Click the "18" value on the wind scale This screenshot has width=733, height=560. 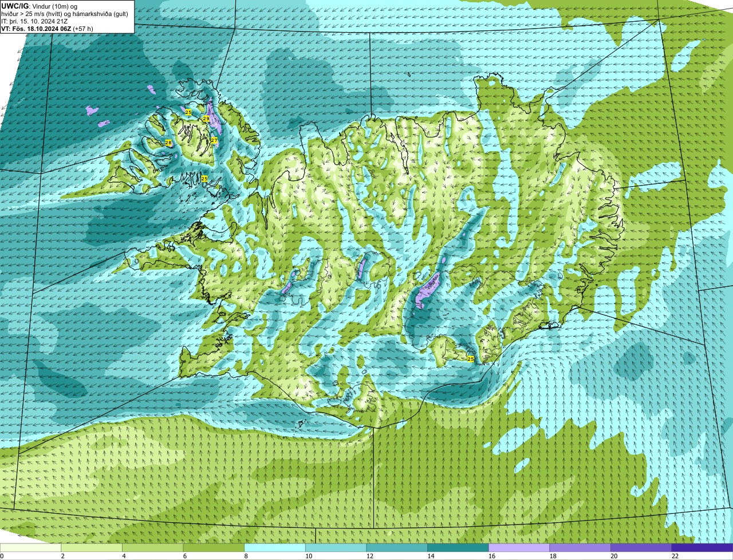pyautogui.click(x=553, y=556)
